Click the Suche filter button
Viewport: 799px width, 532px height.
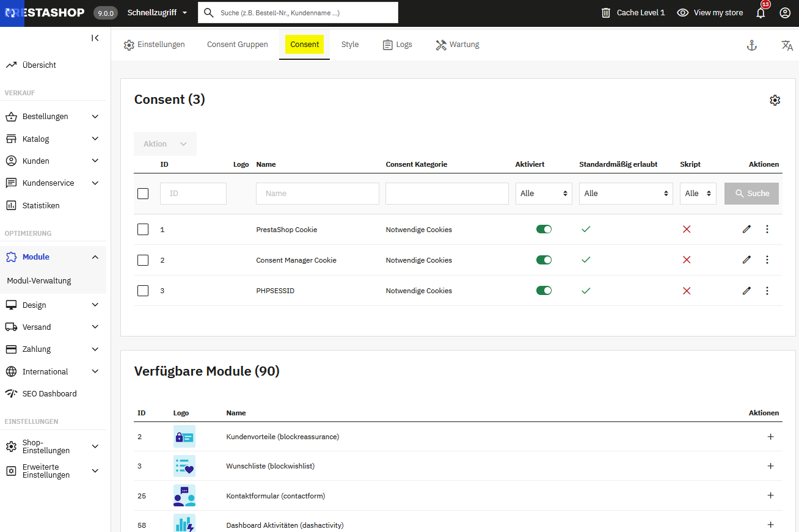pos(751,194)
